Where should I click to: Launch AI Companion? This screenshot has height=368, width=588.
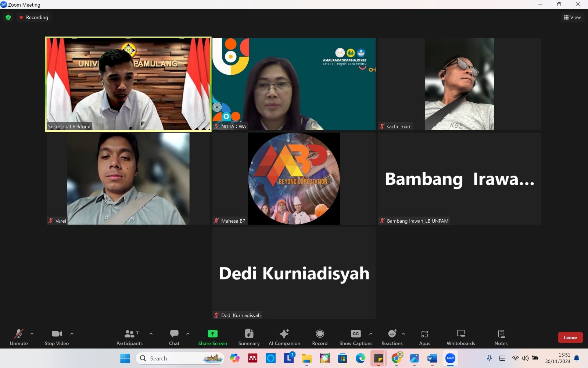[x=284, y=337]
